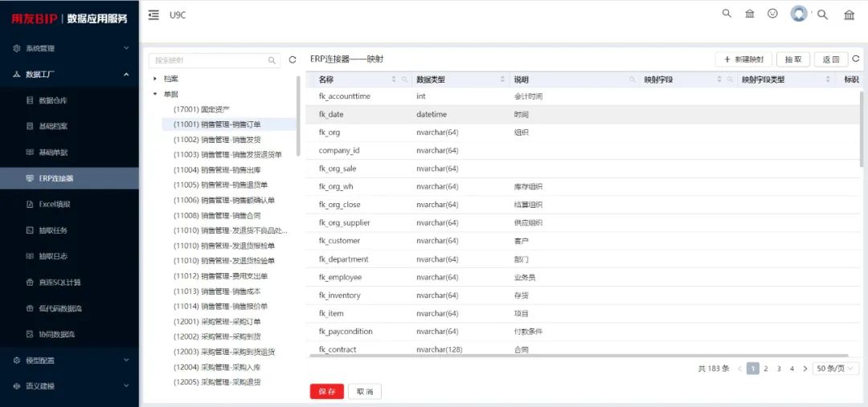
Task: Click the Excel填报 sidebar icon
Action: click(30, 204)
